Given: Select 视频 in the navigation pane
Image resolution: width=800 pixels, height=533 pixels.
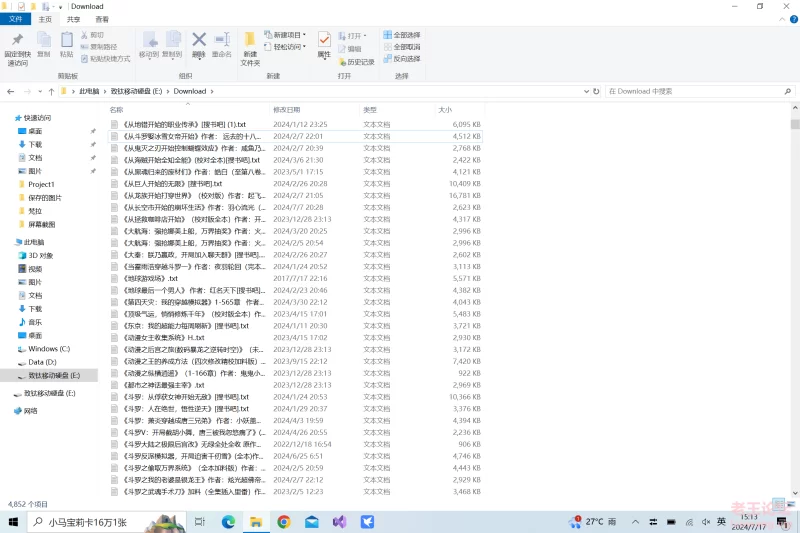Looking at the screenshot, I should (35, 269).
